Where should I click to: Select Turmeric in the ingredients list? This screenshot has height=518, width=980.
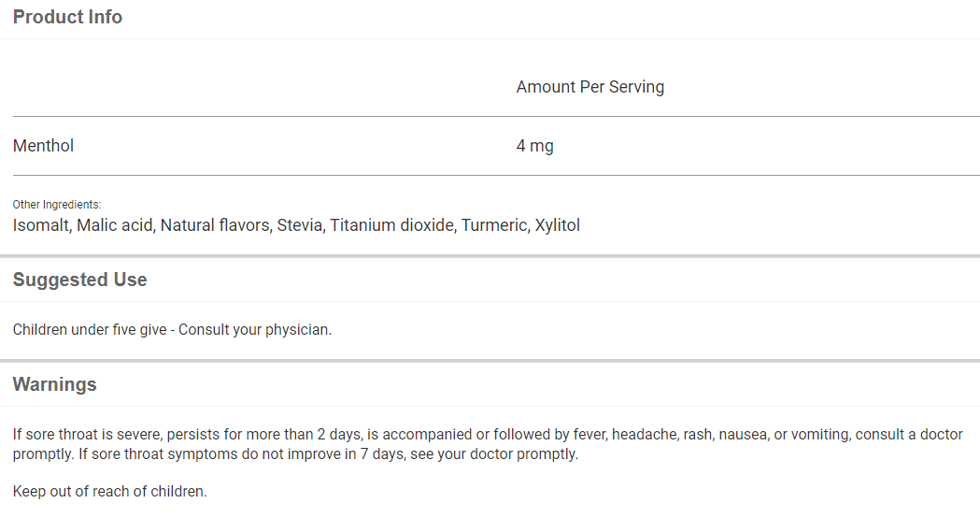[x=494, y=225]
